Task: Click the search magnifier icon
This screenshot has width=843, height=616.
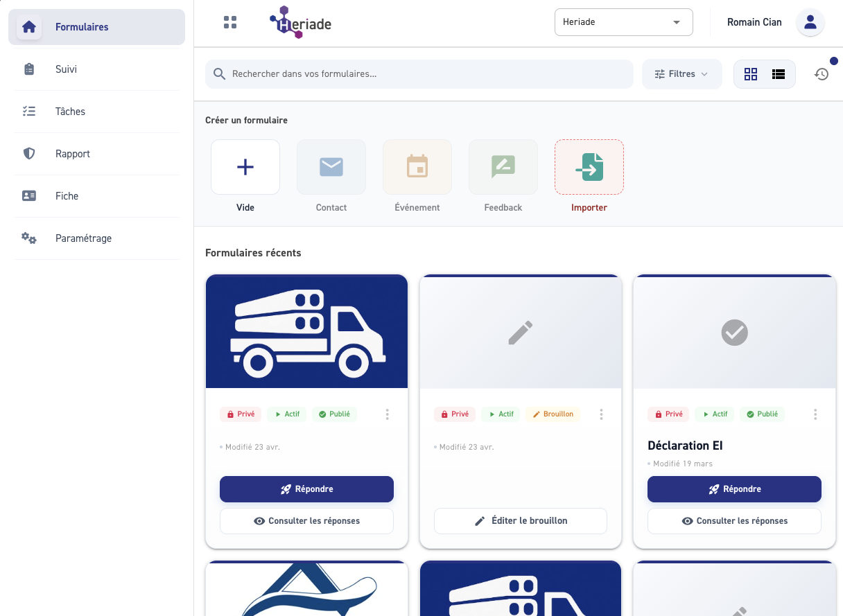Action: click(x=220, y=74)
